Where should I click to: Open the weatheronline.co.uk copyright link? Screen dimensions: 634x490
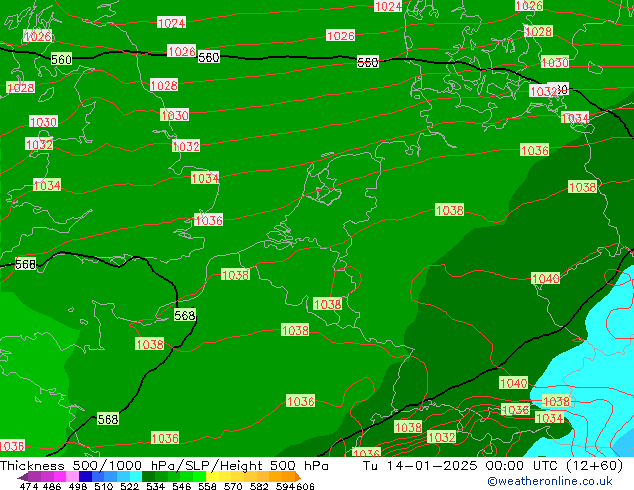[x=549, y=481]
